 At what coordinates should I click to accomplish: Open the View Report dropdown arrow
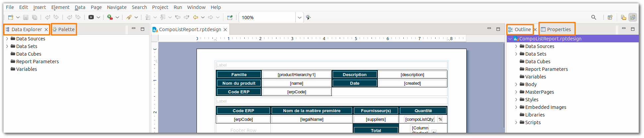click(98, 18)
